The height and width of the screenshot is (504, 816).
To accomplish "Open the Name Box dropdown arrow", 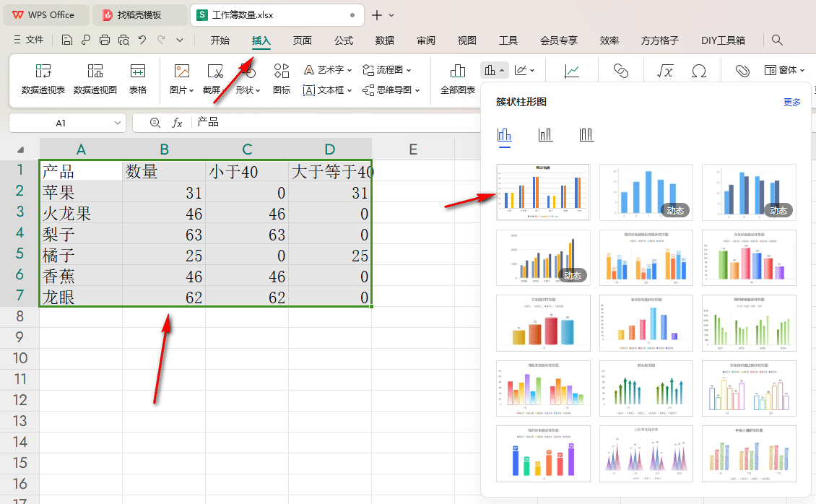I will [x=117, y=123].
